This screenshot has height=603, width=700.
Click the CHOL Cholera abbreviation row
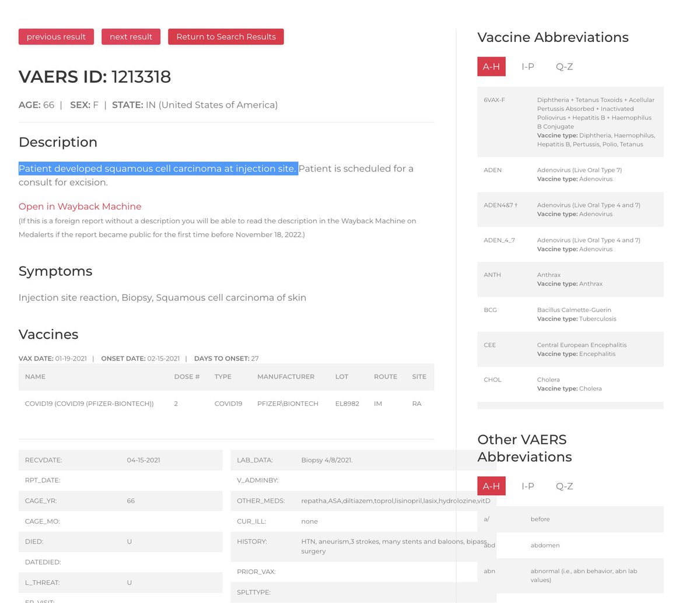click(x=570, y=384)
